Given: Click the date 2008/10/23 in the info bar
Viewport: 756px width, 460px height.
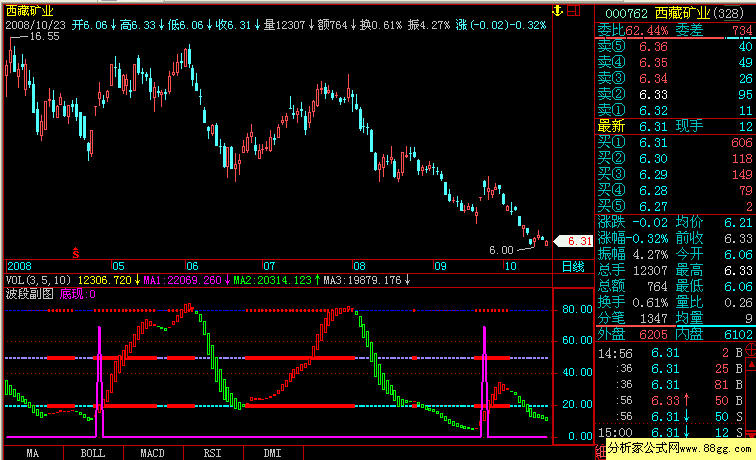Looking at the screenshot, I should coord(35,25).
